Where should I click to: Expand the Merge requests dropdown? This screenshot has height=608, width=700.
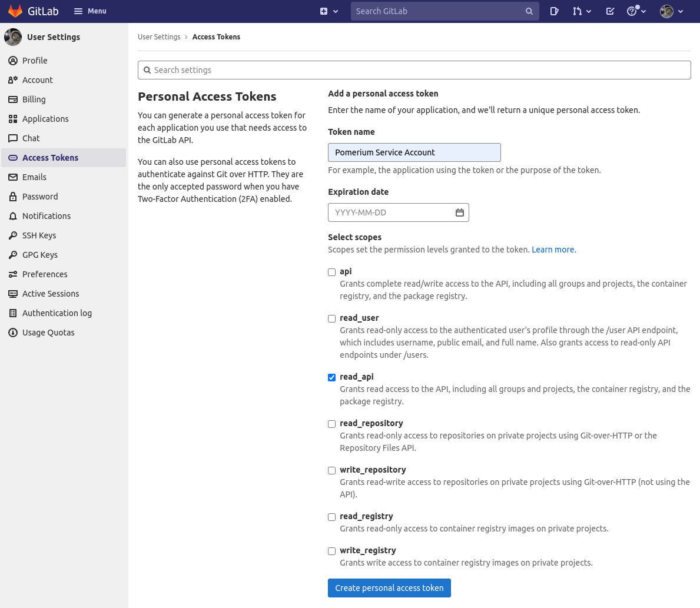582,12
